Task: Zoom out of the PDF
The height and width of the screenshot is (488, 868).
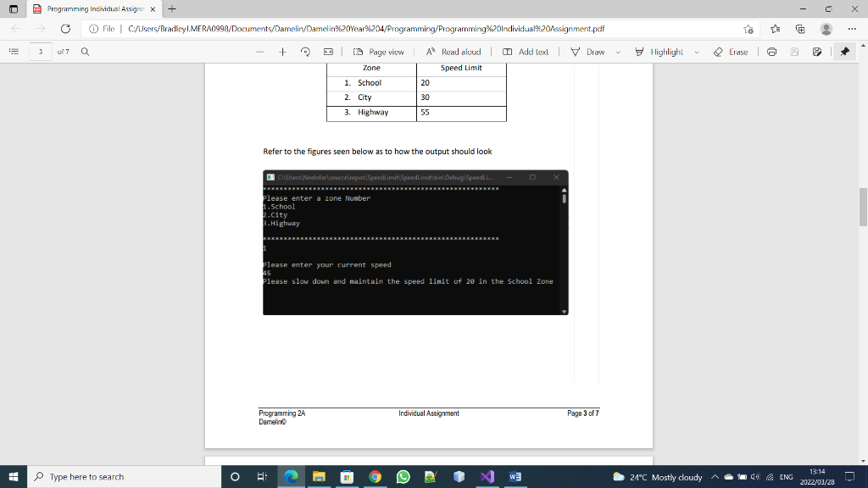Action: pos(260,52)
